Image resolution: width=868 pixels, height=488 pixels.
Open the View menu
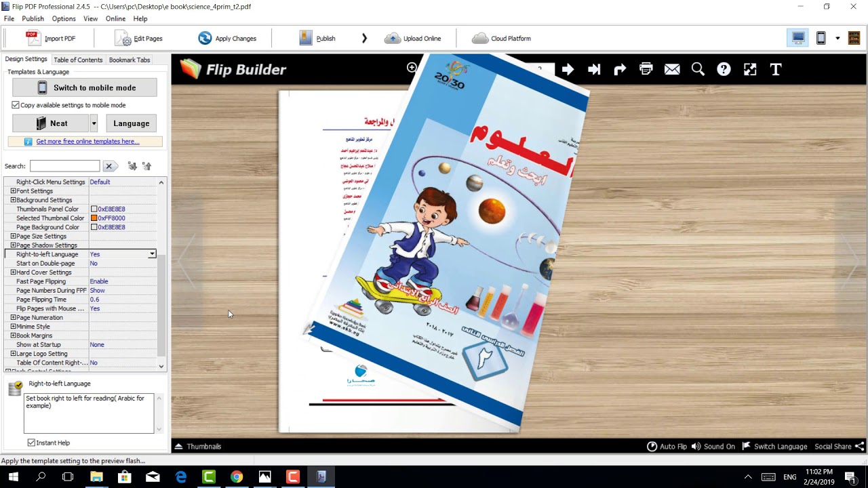[90, 18]
